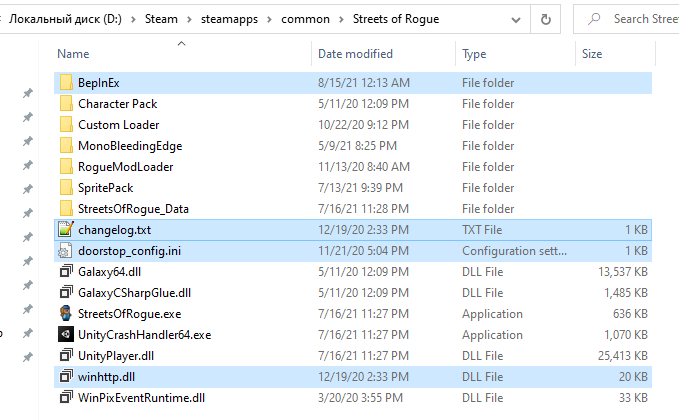Click the winhttp.dll file icon

point(66,376)
